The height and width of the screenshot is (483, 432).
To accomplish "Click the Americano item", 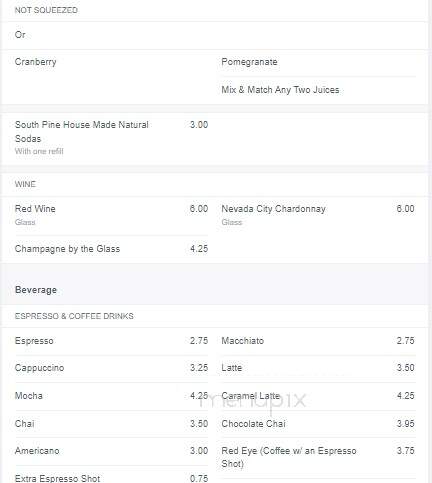I will (x=111, y=451).
